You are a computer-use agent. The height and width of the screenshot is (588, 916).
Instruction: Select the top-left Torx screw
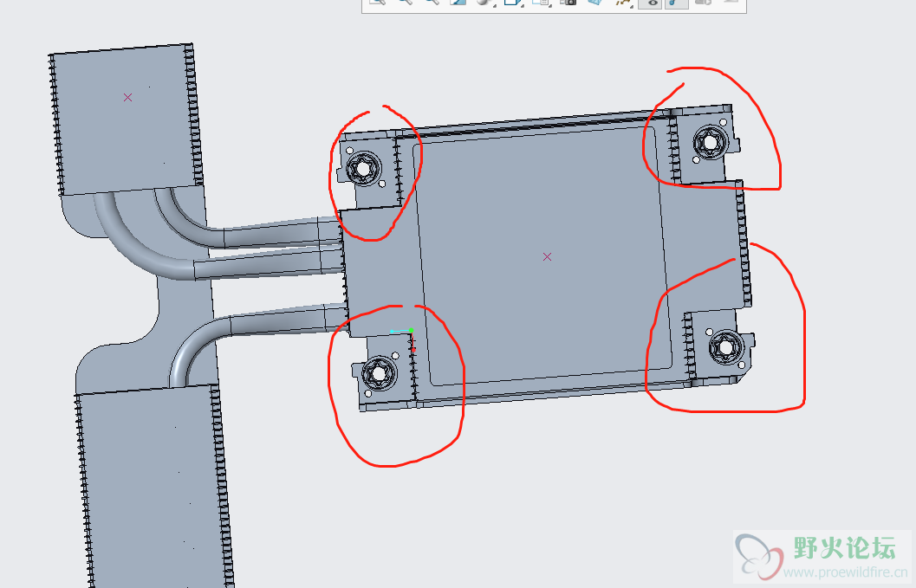(x=363, y=168)
